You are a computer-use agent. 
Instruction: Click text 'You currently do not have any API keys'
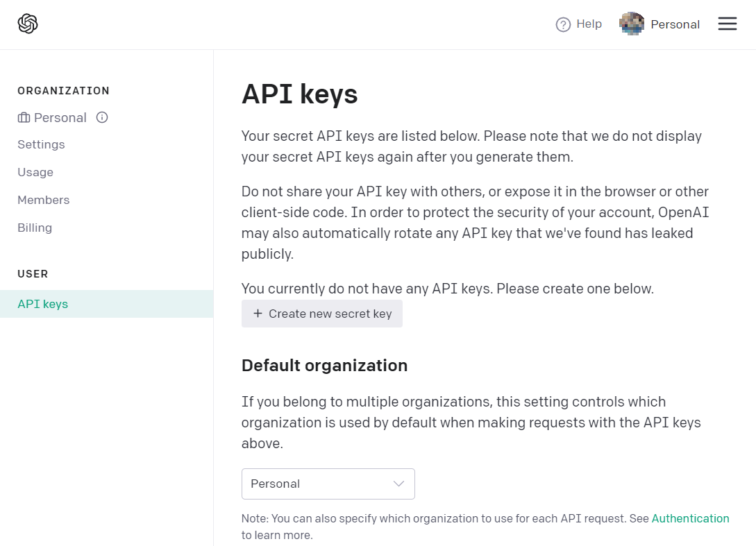(x=367, y=289)
